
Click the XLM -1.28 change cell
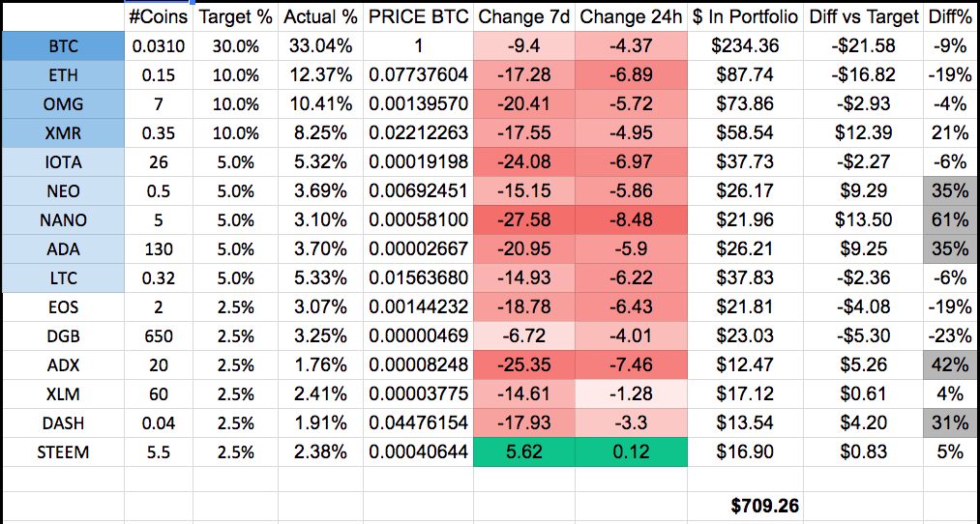pos(630,393)
